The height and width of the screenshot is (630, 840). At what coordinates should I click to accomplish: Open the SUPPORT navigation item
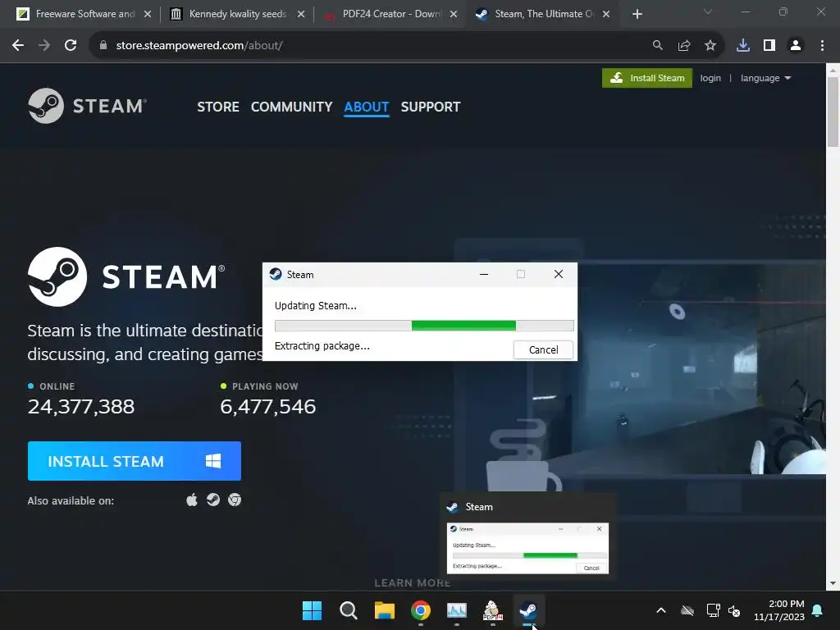click(x=430, y=107)
